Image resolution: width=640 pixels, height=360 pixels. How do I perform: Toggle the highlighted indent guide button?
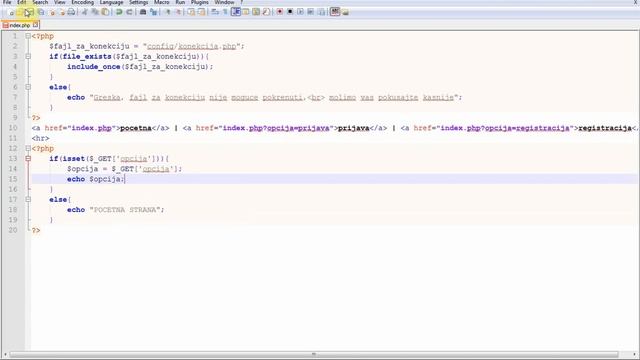click(x=236, y=12)
